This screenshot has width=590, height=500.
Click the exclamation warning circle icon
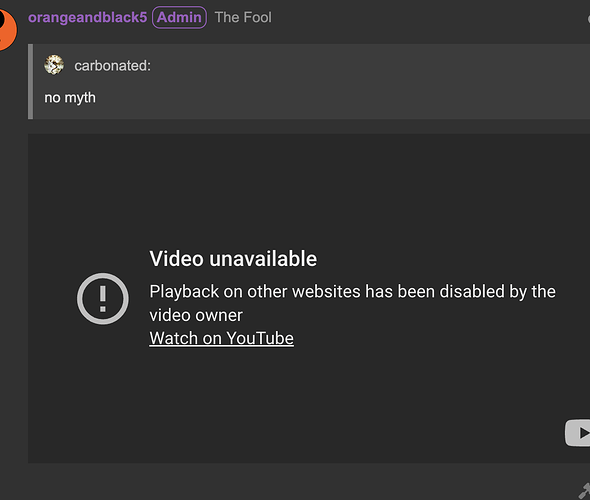click(103, 299)
